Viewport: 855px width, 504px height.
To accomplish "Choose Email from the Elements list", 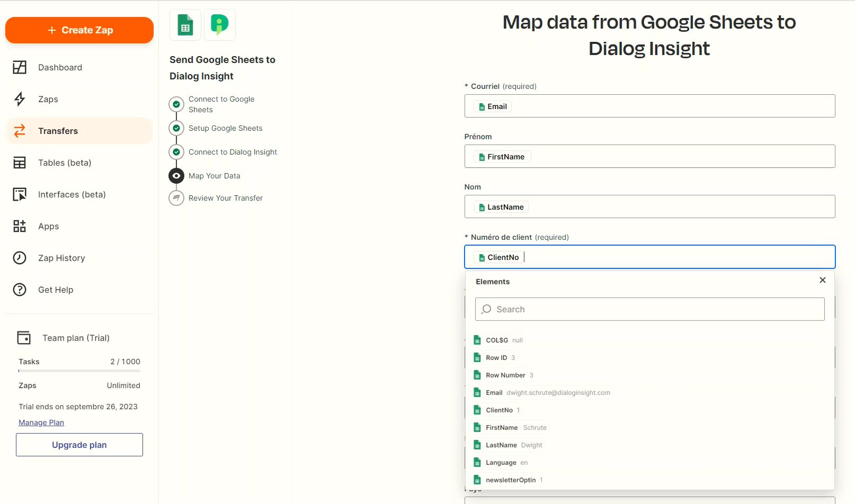I will coord(542,393).
